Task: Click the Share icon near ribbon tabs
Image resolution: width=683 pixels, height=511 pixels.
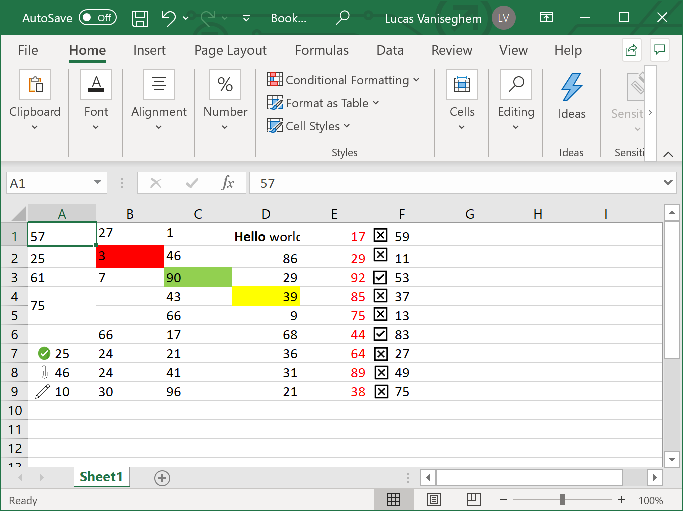Action: coord(631,50)
